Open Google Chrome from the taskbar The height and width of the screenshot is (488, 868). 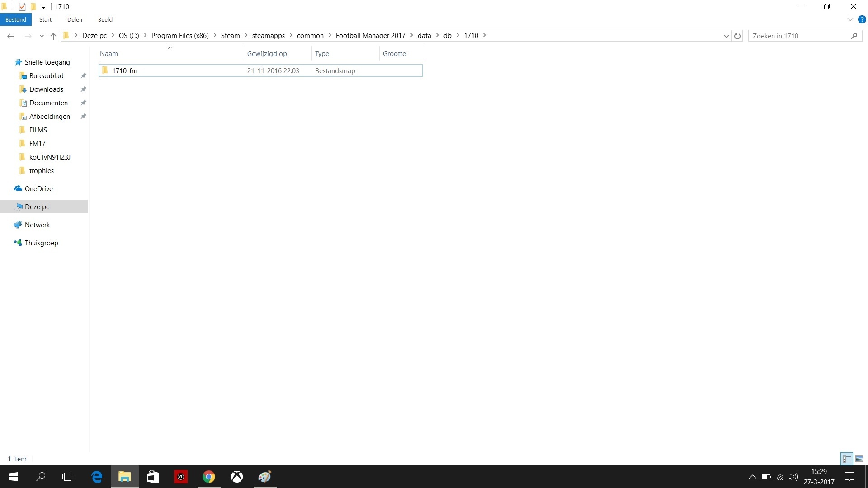click(208, 477)
